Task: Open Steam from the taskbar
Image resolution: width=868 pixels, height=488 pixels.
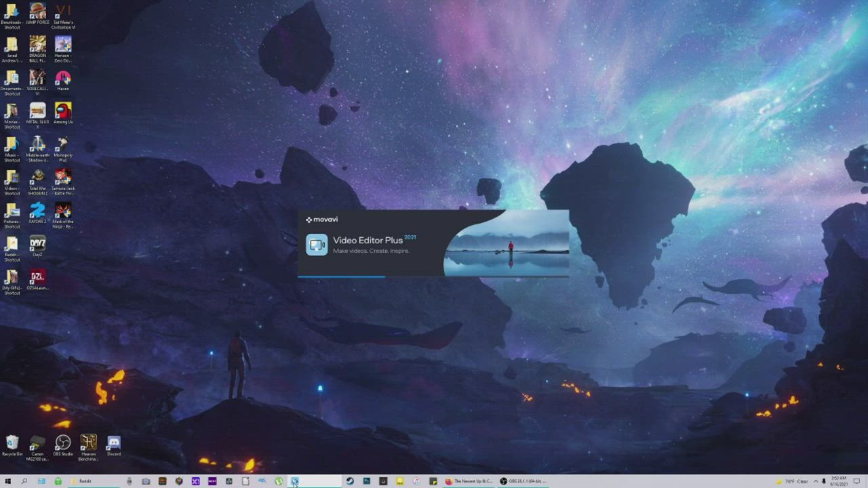Action: click(350, 481)
